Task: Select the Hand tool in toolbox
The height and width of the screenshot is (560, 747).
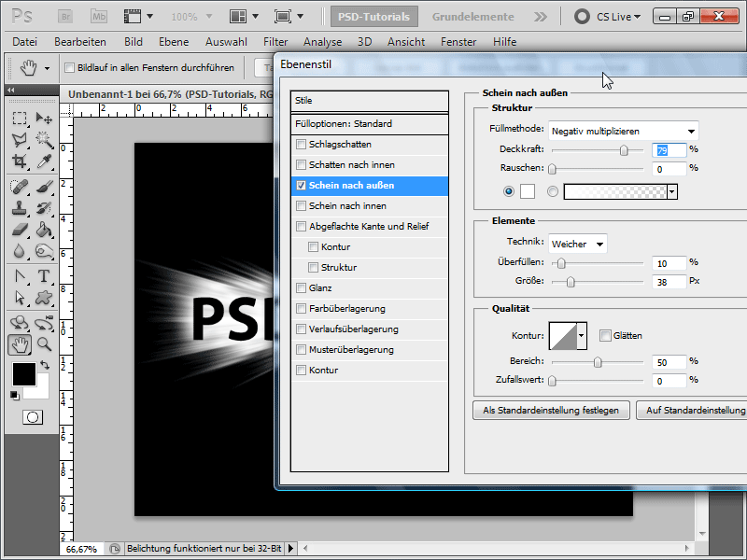Action: pos(20,344)
